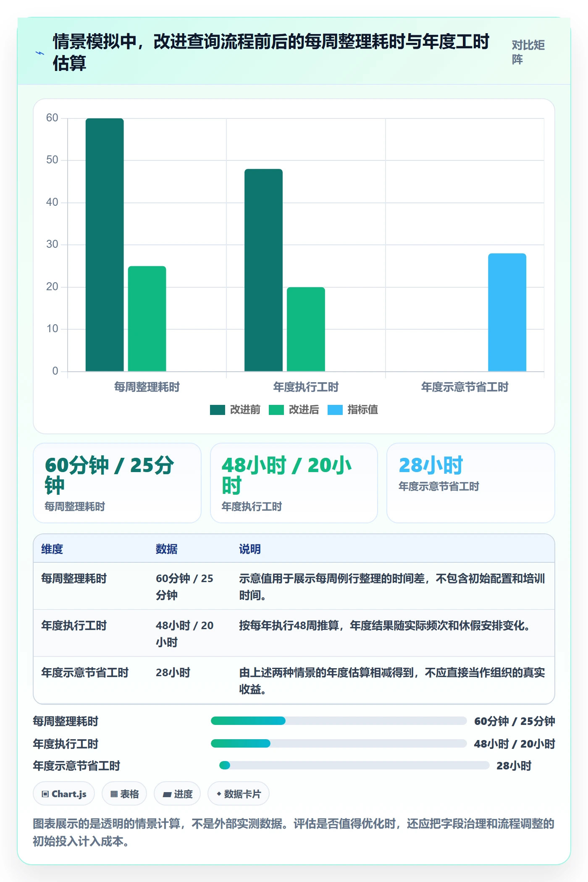Click the 数据 column header
This screenshot has height=882, width=588.
[167, 549]
